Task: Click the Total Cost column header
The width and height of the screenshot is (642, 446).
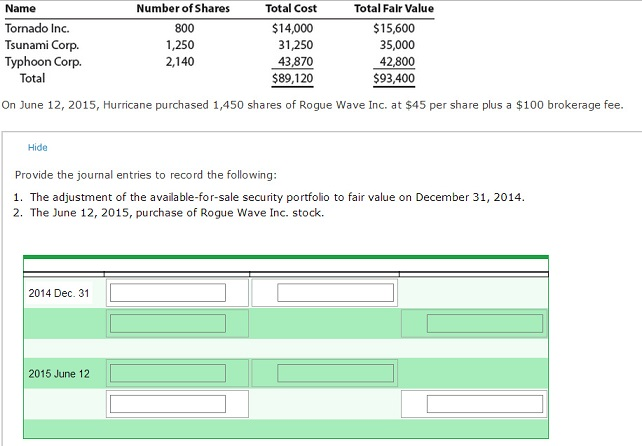Action: pos(291,9)
